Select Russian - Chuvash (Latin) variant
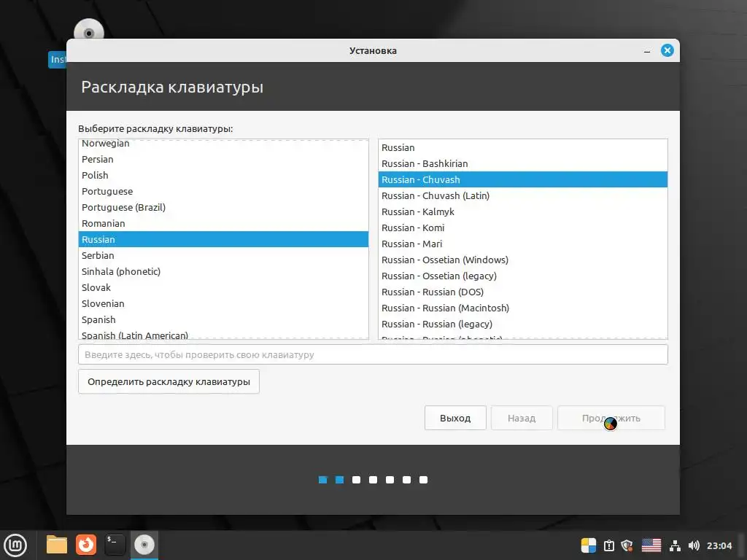The width and height of the screenshot is (747, 560). (x=522, y=195)
